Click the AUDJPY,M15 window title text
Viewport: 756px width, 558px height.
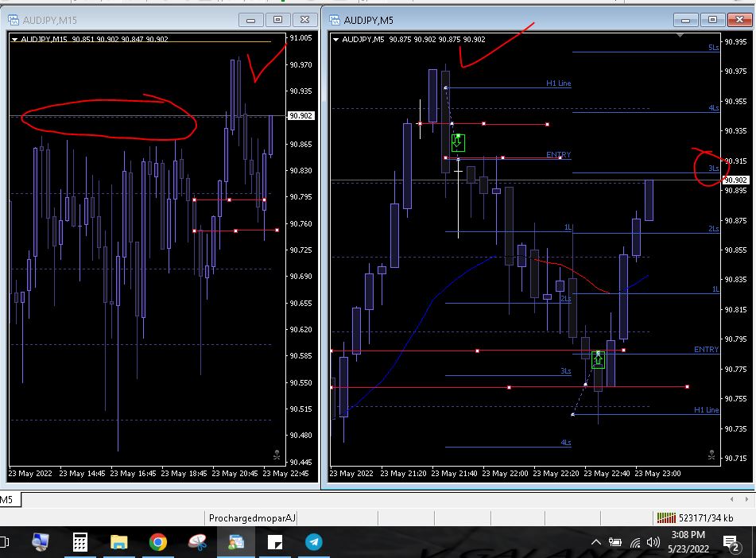(x=49, y=20)
